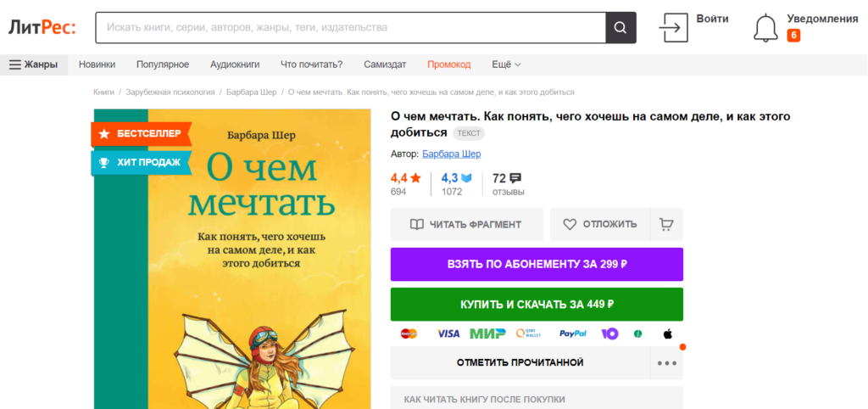Click the login door icon
Viewport: 868px width, 409px height.
pyautogui.click(x=673, y=27)
